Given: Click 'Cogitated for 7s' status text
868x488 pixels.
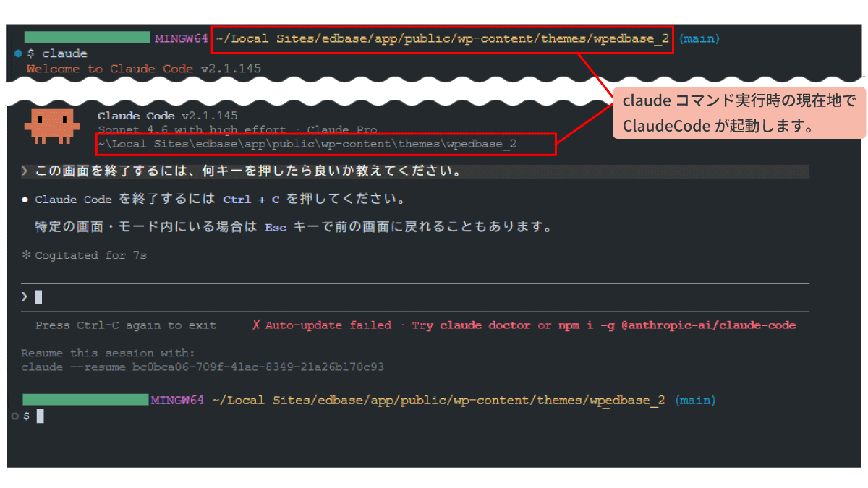Looking at the screenshot, I should click(x=91, y=255).
